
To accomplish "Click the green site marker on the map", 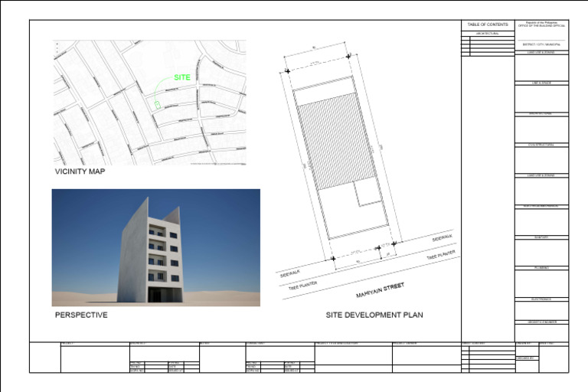I will [158, 105].
